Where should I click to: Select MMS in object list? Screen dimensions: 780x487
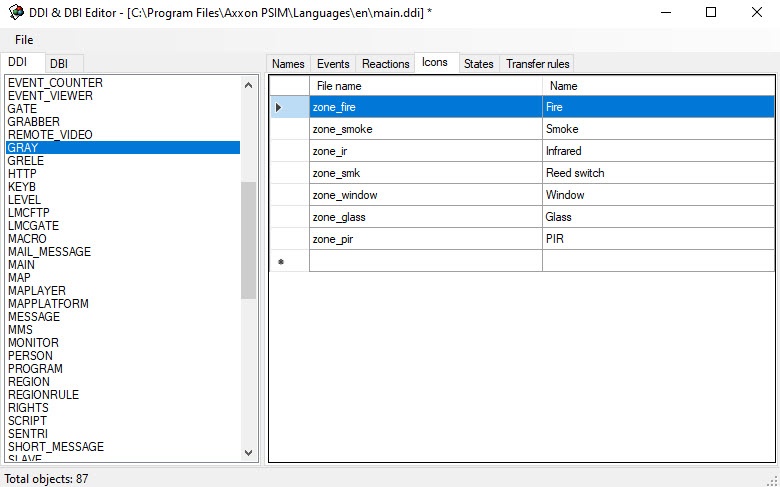tap(123, 329)
